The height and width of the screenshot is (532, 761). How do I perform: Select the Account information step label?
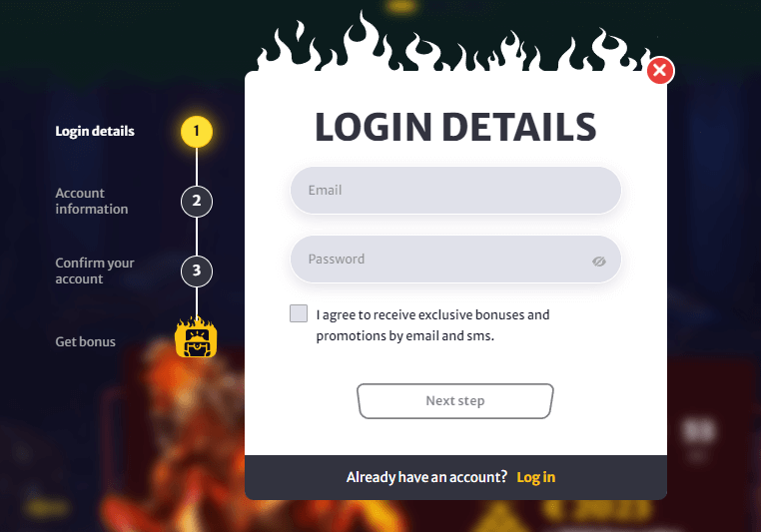click(x=92, y=201)
